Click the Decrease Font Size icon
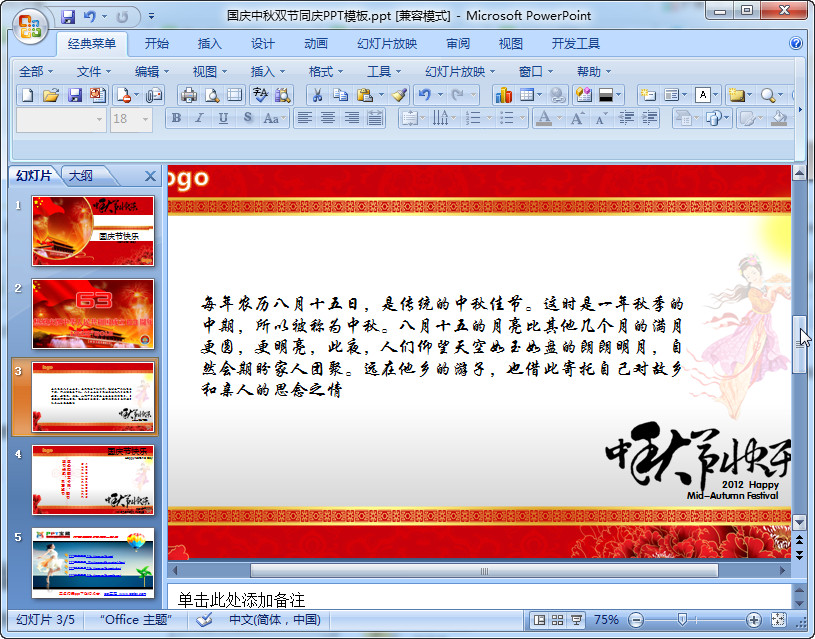Viewport: 815px width, 639px height. (601, 119)
